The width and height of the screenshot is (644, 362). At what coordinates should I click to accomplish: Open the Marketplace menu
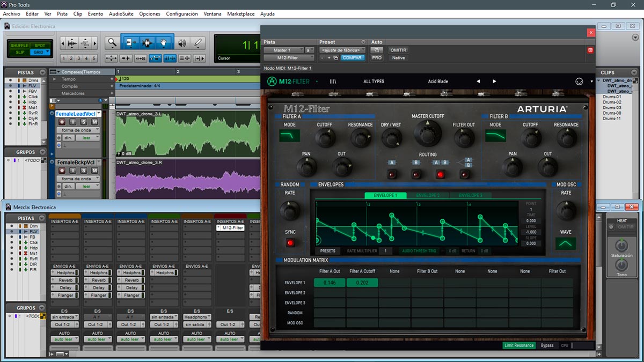click(241, 14)
